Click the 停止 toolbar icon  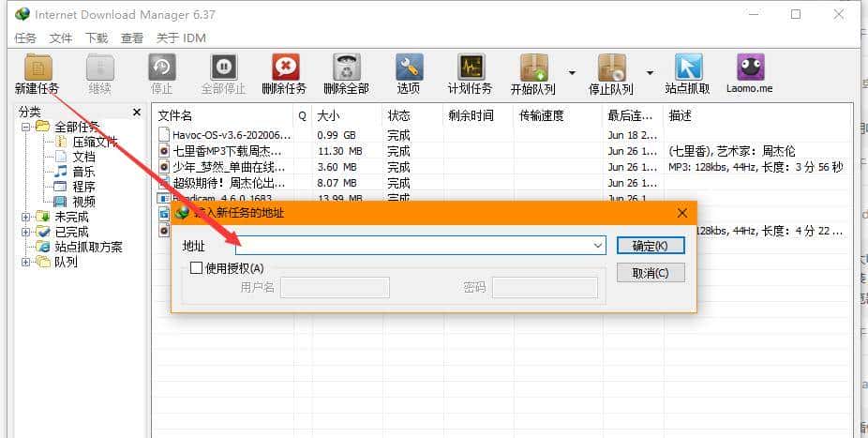(x=161, y=68)
